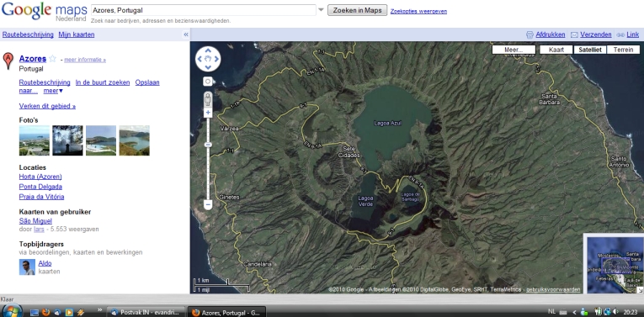Collapse the left panel with double arrow
The image size is (644, 317).
(186, 34)
